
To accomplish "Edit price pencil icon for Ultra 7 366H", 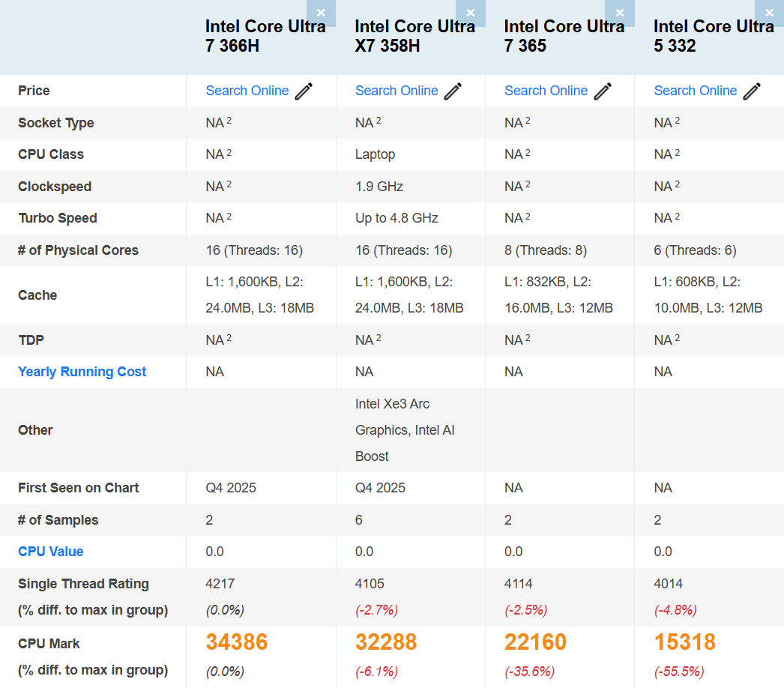I will (x=304, y=91).
